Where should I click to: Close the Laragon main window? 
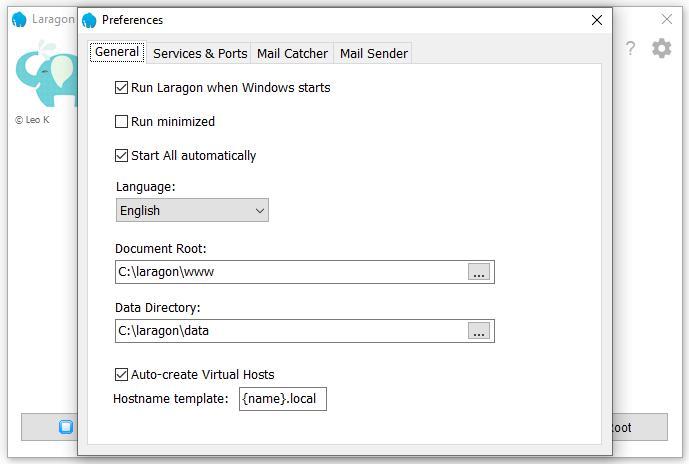click(x=667, y=19)
